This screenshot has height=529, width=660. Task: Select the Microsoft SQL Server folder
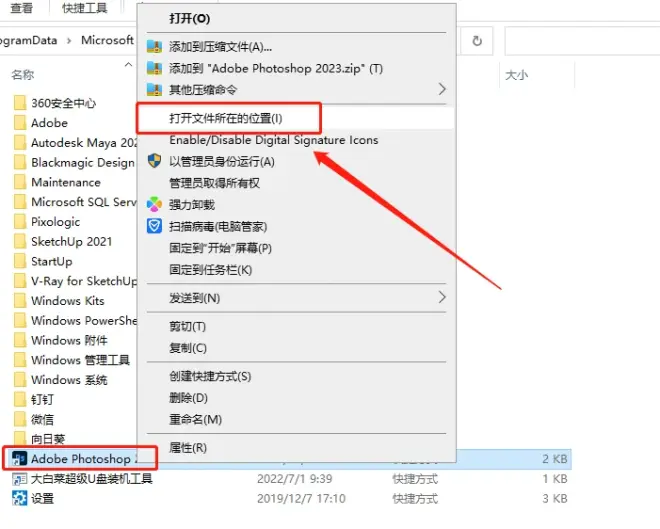tap(75, 202)
